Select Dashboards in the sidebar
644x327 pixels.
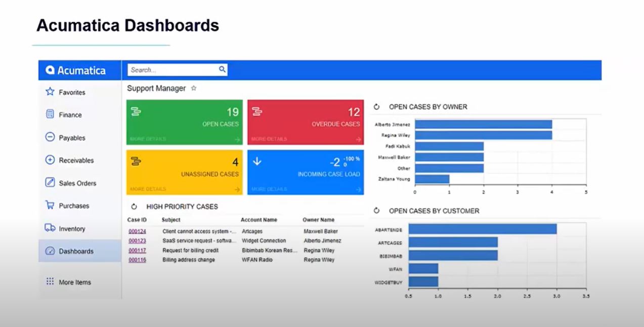point(80,251)
